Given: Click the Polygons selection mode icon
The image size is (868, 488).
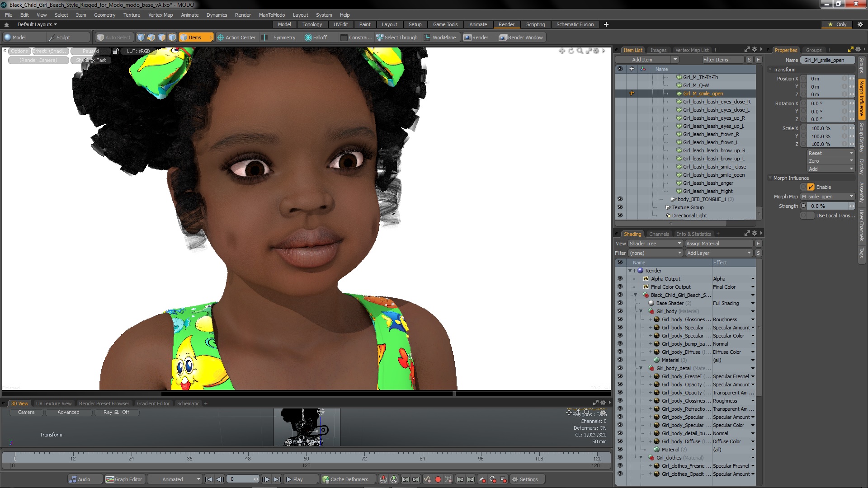Looking at the screenshot, I should pyautogui.click(x=161, y=38).
